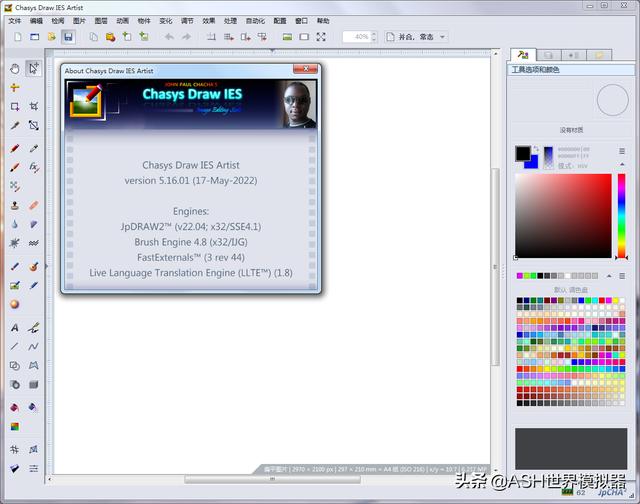Click the vertical rainbow hue slider
Screen dimensions: 640x504
click(621, 215)
